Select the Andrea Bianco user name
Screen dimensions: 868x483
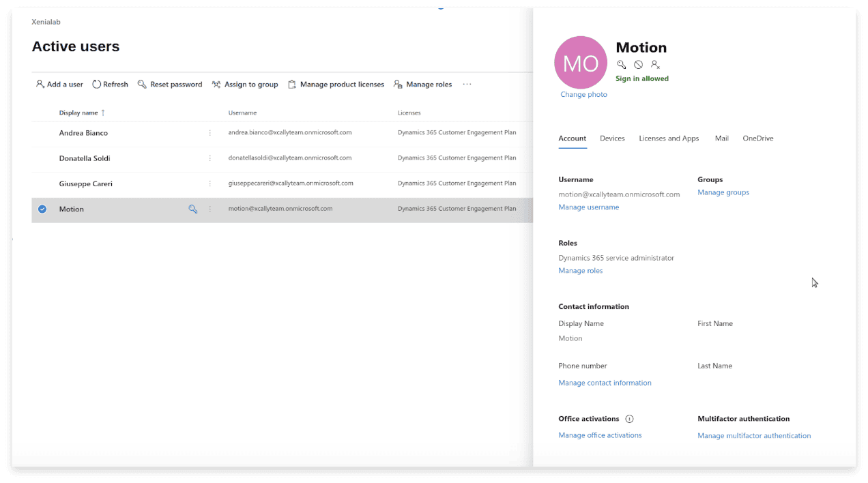coord(83,133)
